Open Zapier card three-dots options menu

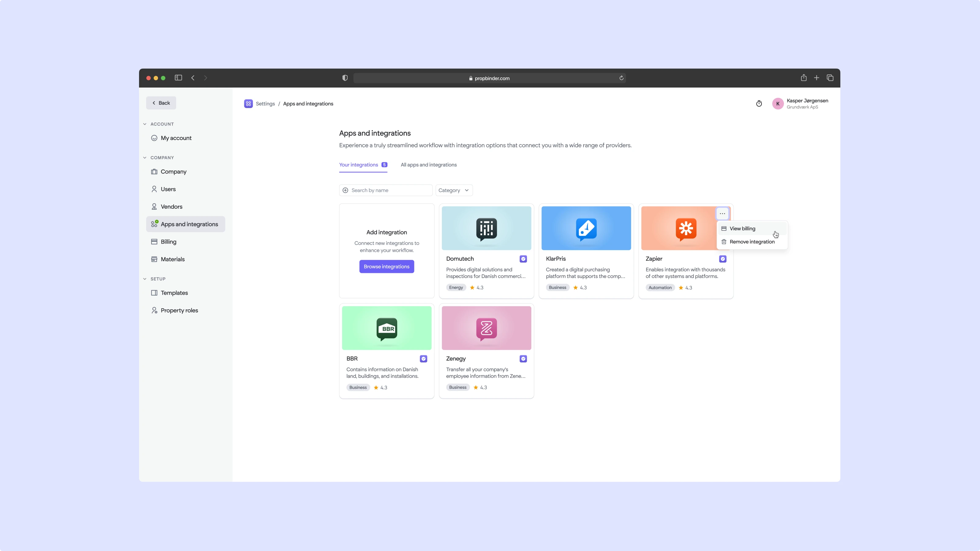tap(722, 213)
